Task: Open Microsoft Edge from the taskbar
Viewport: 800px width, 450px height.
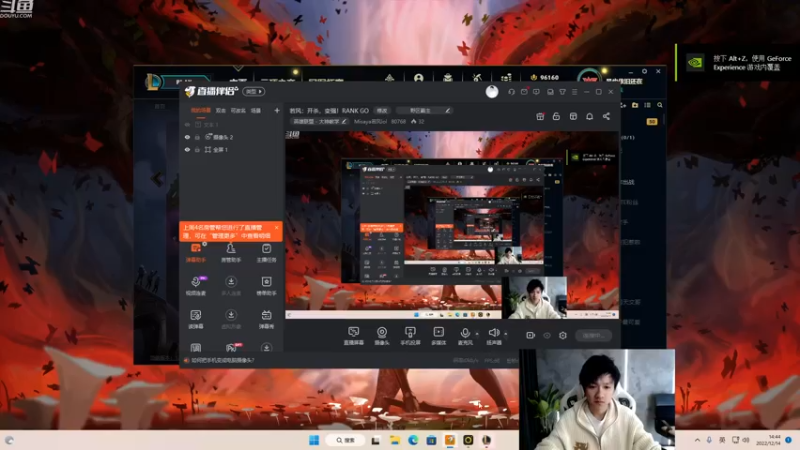Action: tap(413, 440)
